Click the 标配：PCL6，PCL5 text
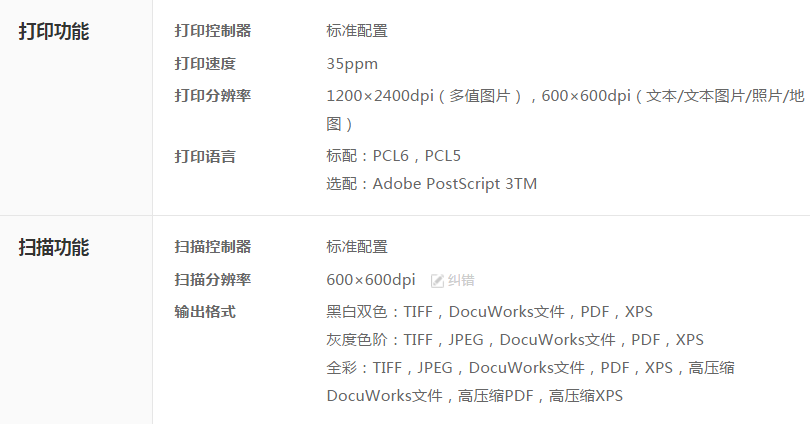The height and width of the screenshot is (424, 810). tap(394, 156)
